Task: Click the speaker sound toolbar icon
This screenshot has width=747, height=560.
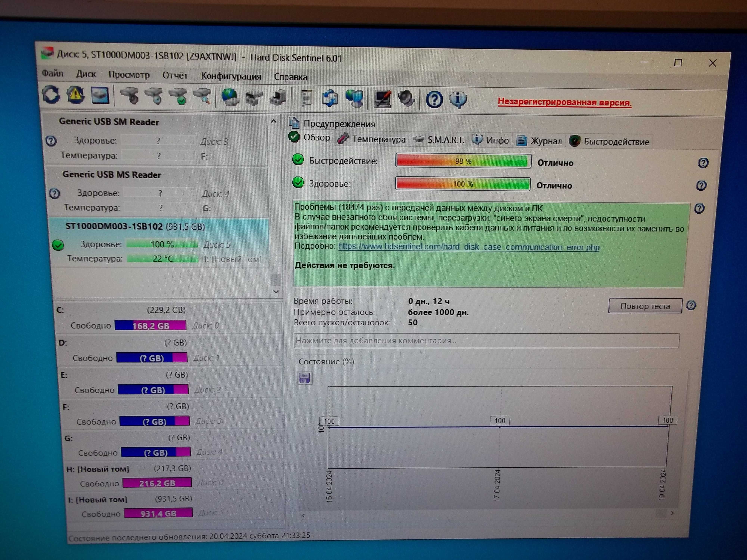Action: pyautogui.click(x=406, y=99)
